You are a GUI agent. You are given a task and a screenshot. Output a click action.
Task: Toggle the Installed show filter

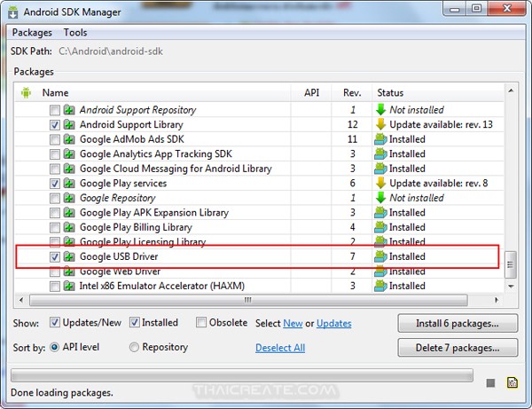(135, 322)
